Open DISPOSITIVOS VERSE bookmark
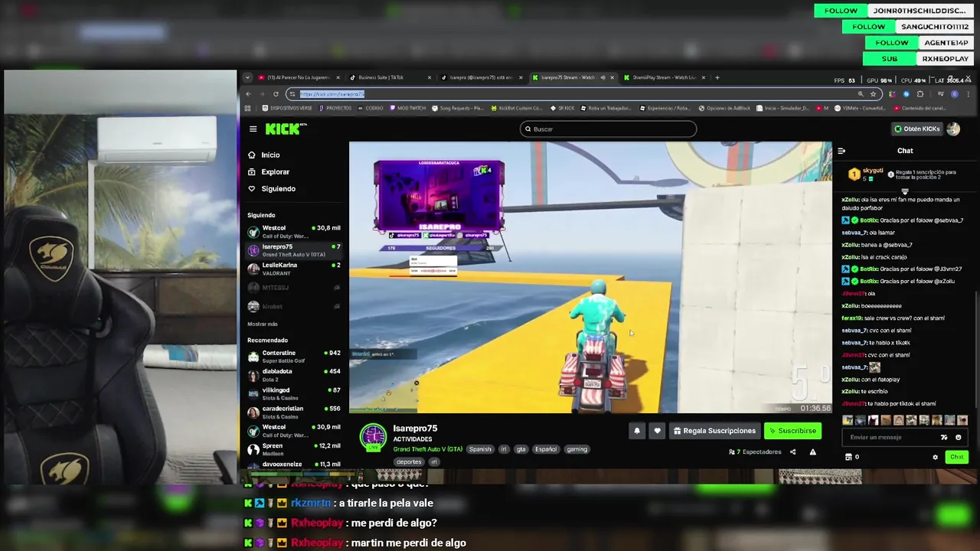Screen dimensions: 980x551 286,108
